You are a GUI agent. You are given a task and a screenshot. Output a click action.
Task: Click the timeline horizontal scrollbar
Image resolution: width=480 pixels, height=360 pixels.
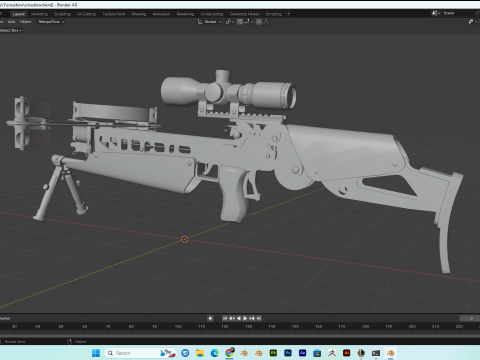[x=240, y=336]
